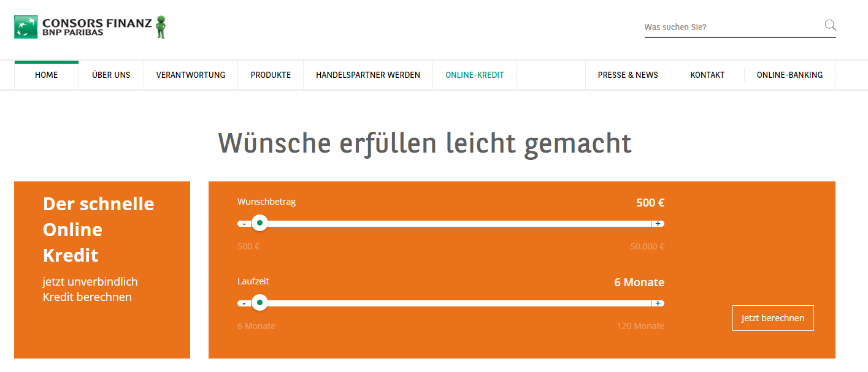Select the green Laufzeit slider handle

259,303
